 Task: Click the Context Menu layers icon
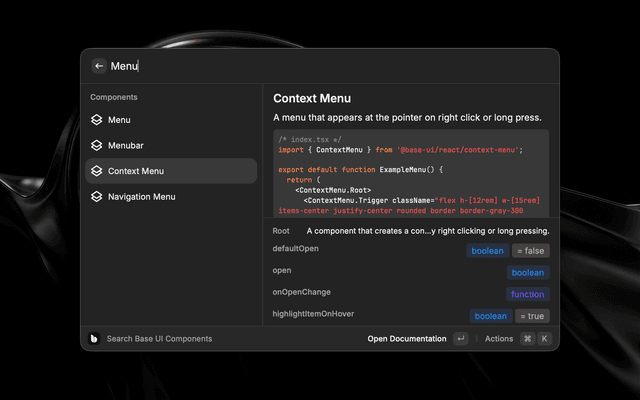point(97,171)
